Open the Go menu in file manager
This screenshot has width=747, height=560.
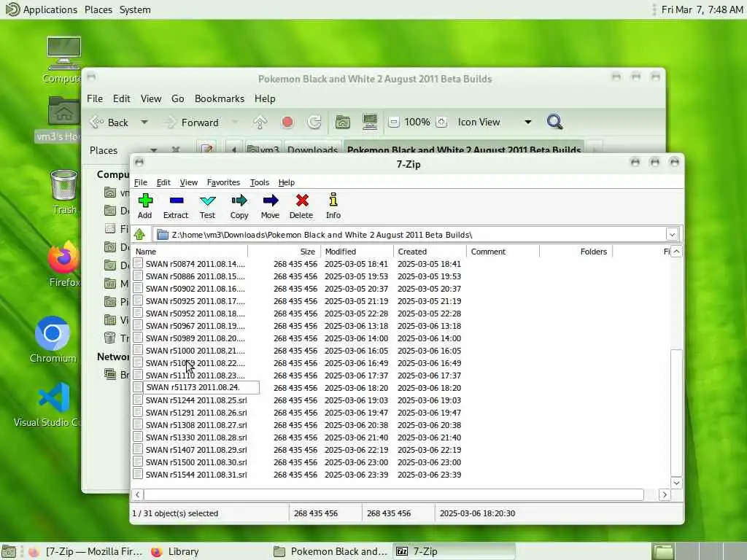[x=178, y=98]
